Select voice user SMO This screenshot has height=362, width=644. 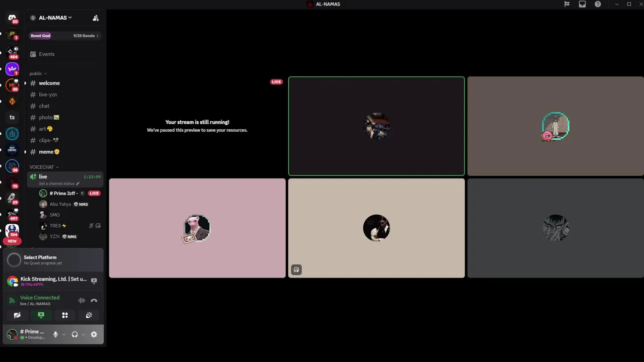(x=70, y=215)
